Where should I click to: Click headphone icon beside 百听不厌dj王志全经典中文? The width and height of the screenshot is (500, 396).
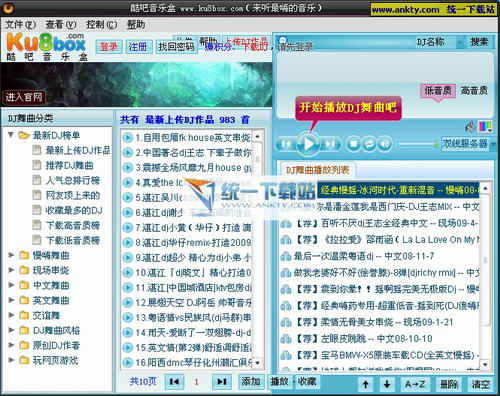286,223
